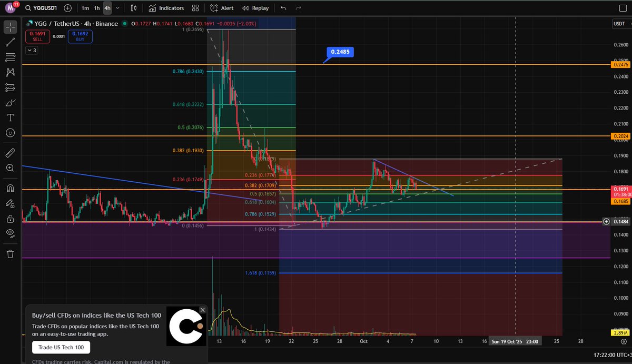Expand the timeframe interval dropdown
The image size is (632, 364).
click(x=117, y=8)
